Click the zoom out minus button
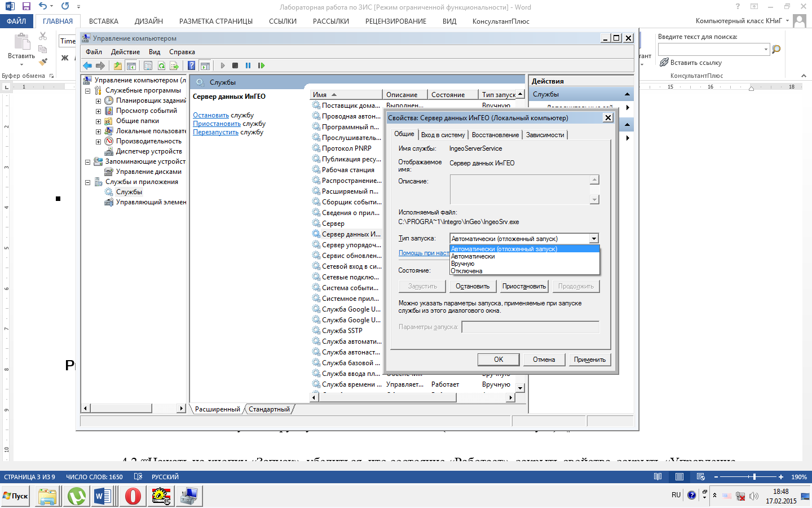The image size is (812, 508). point(716,477)
